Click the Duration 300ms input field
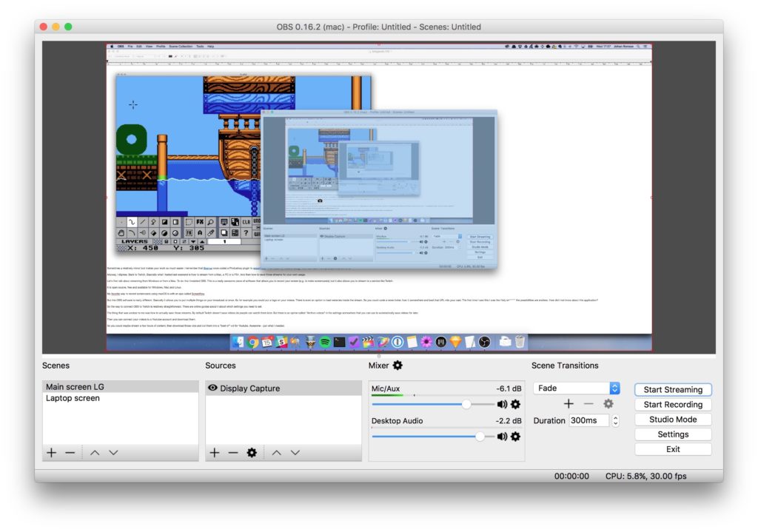The height and width of the screenshot is (532, 758). click(x=588, y=420)
